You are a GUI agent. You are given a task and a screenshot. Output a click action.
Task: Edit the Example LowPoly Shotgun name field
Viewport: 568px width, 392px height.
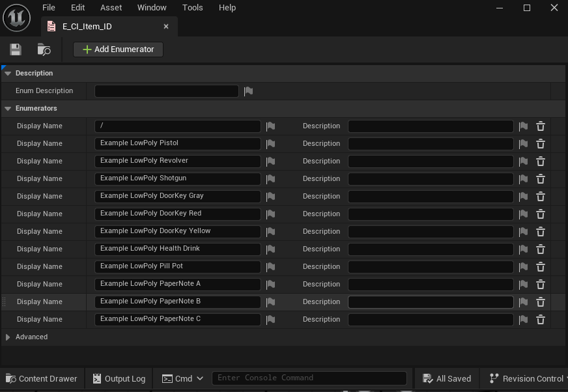tap(177, 178)
